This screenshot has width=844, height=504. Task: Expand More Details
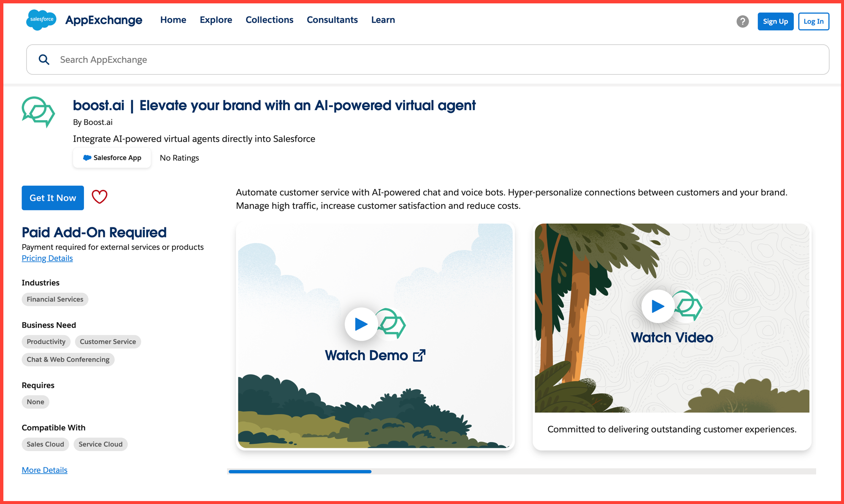pyautogui.click(x=44, y=470)
